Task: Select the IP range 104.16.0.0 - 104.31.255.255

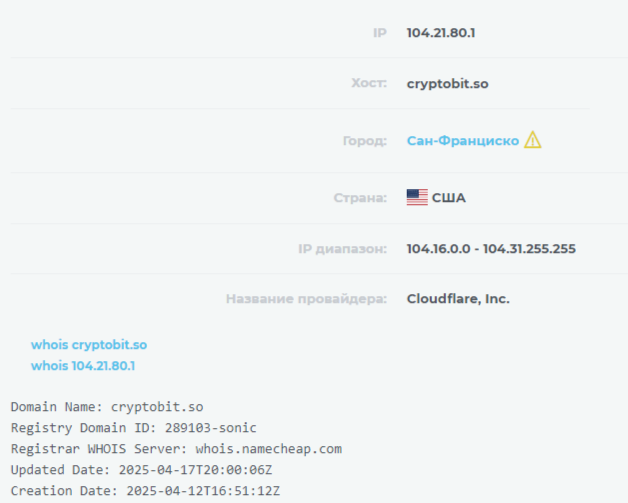Action: (x=491, y=249)
